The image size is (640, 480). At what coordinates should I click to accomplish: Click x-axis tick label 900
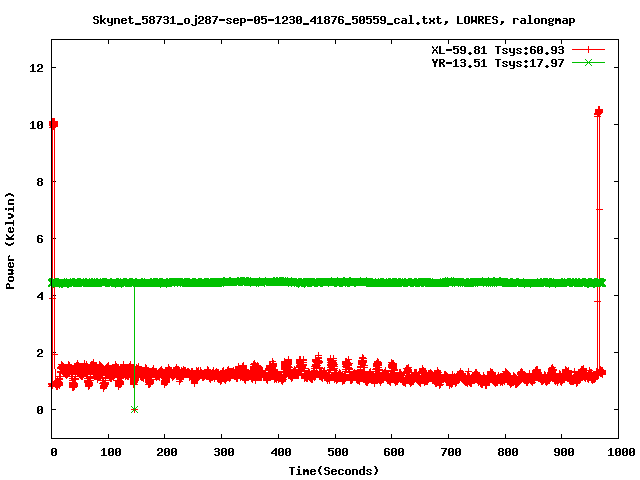pyautogui.click(x=564, y=452)
